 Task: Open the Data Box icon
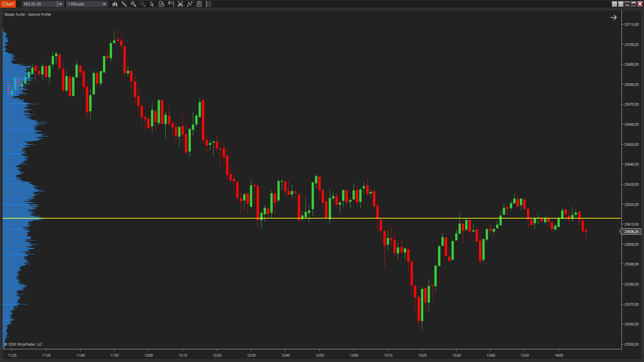161,4
